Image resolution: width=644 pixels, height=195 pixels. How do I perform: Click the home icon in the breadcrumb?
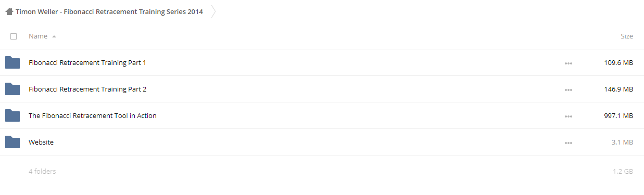9,11
